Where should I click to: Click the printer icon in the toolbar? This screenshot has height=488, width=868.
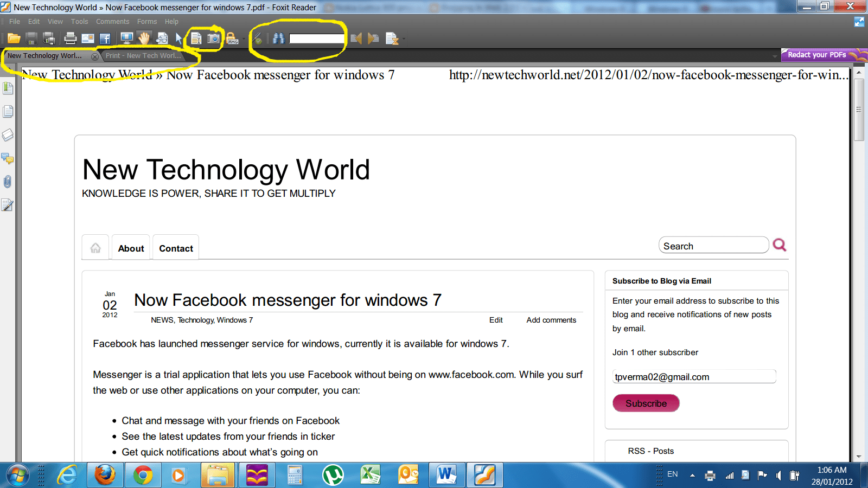point(71,38)
